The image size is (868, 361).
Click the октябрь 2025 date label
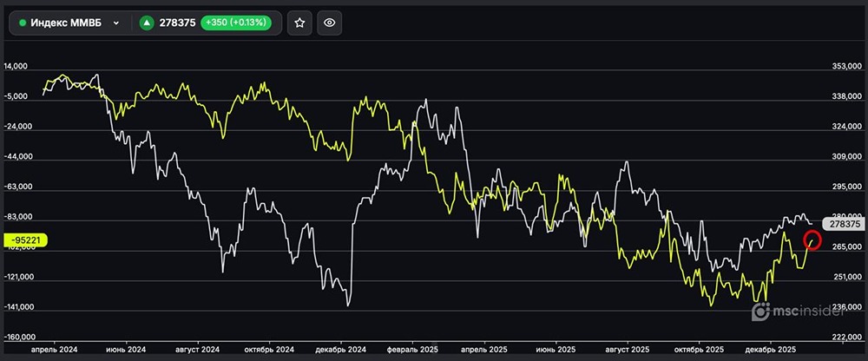(x=700, y=351)
